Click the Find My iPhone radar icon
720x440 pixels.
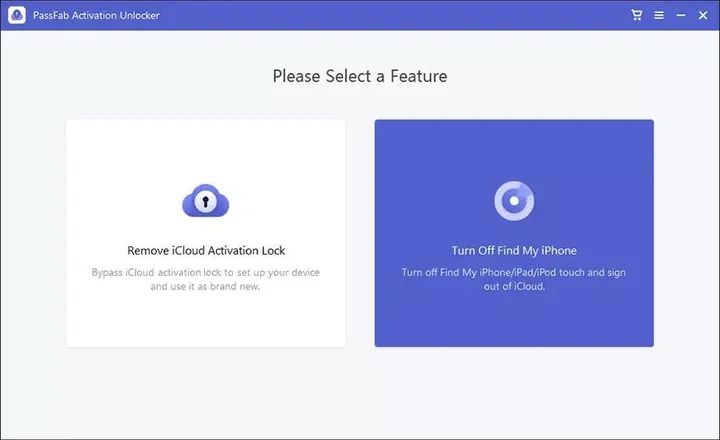tap(514, 201)
